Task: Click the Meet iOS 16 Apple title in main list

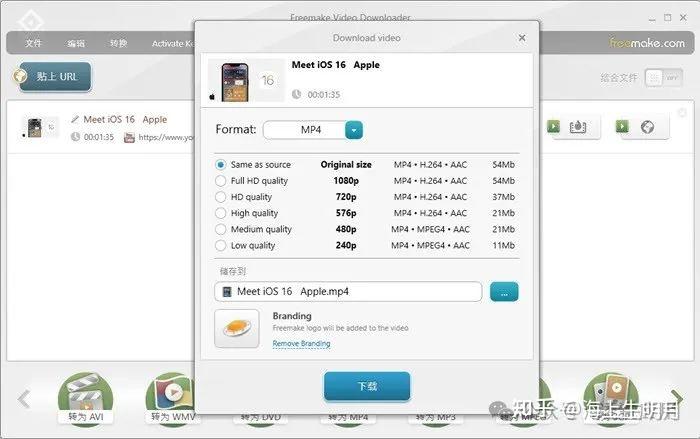Action: pos(125,119)
